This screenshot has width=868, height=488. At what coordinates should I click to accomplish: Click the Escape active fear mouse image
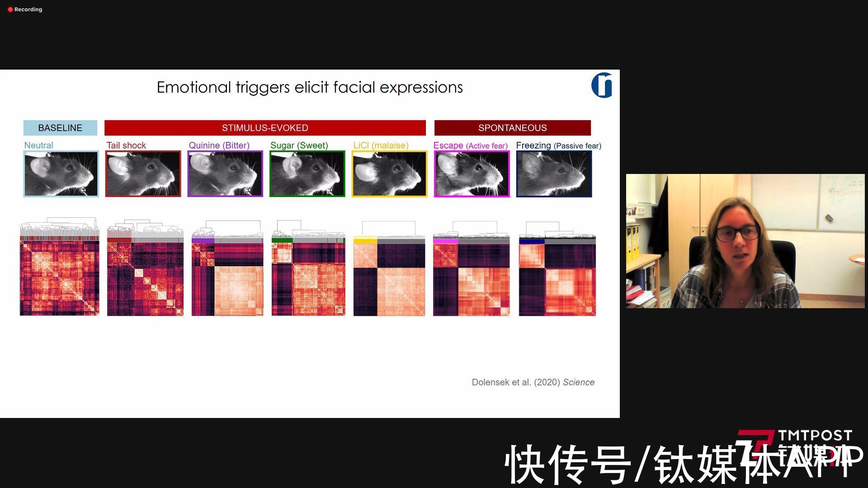pyautogui.click(x=472, y=174)
